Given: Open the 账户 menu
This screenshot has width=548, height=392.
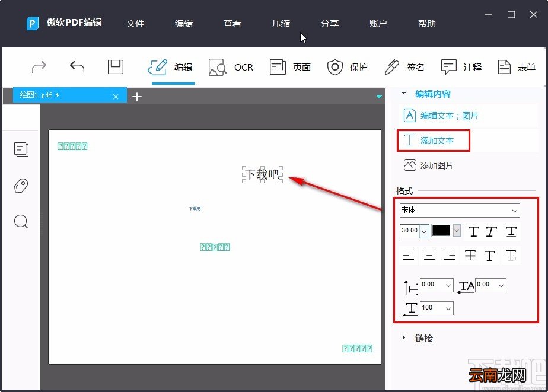Looking at the screenshot, I should (378, 23).
